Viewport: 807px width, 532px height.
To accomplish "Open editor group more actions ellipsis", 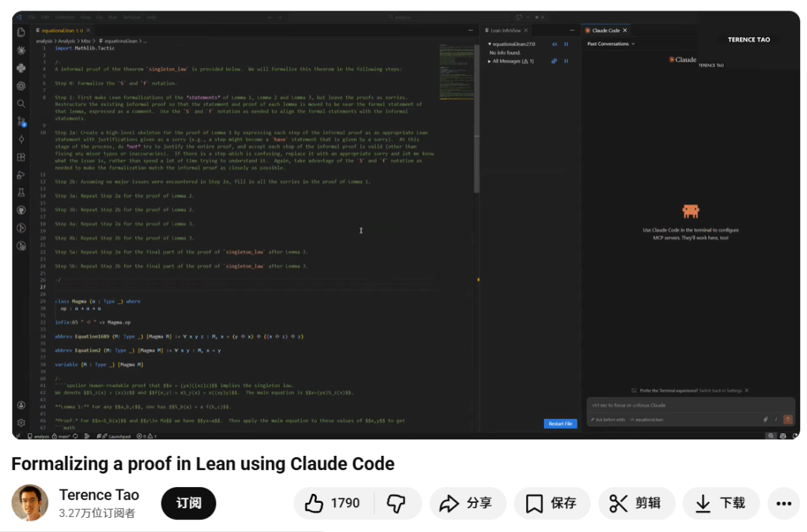I will click(471, 31).
